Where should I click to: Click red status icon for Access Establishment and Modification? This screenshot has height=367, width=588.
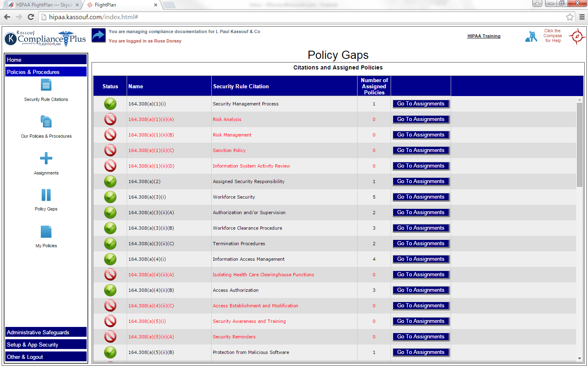(110, 306)
